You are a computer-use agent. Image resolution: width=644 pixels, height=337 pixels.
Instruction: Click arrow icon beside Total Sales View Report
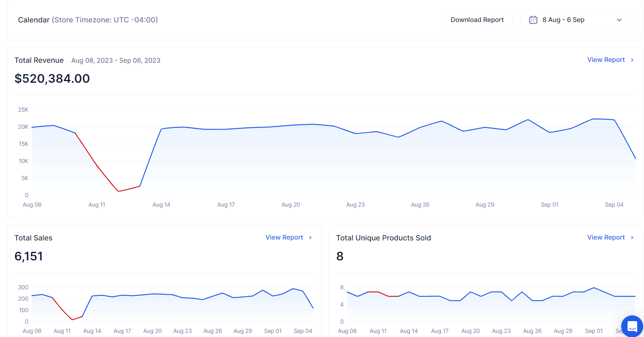pyautogui.click(x=310, y=238)
